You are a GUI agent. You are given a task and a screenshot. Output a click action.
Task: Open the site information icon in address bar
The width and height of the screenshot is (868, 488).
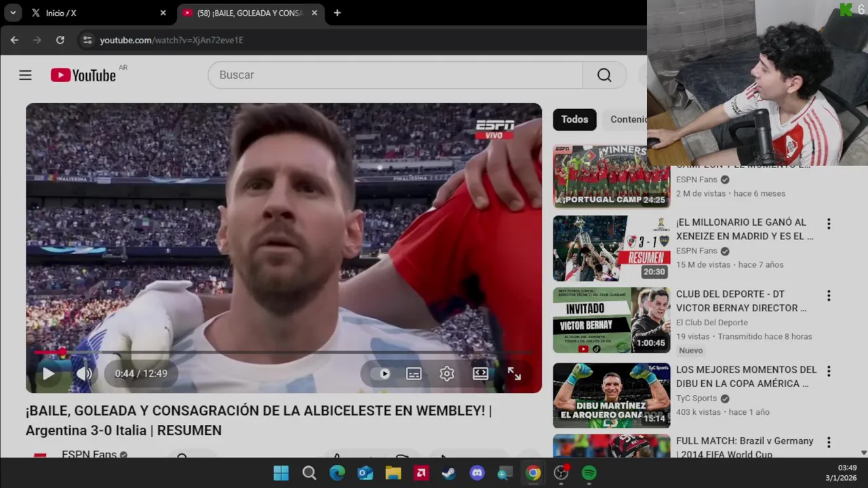[x=87, y=40]
